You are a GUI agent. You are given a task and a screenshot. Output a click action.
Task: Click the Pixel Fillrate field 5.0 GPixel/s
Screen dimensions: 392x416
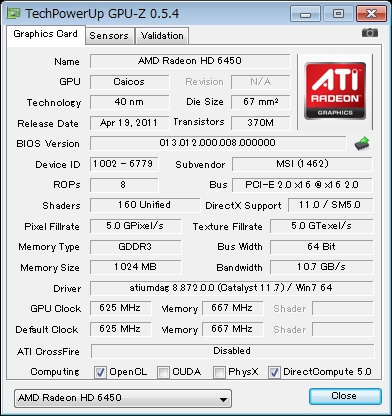click(135, 226)
